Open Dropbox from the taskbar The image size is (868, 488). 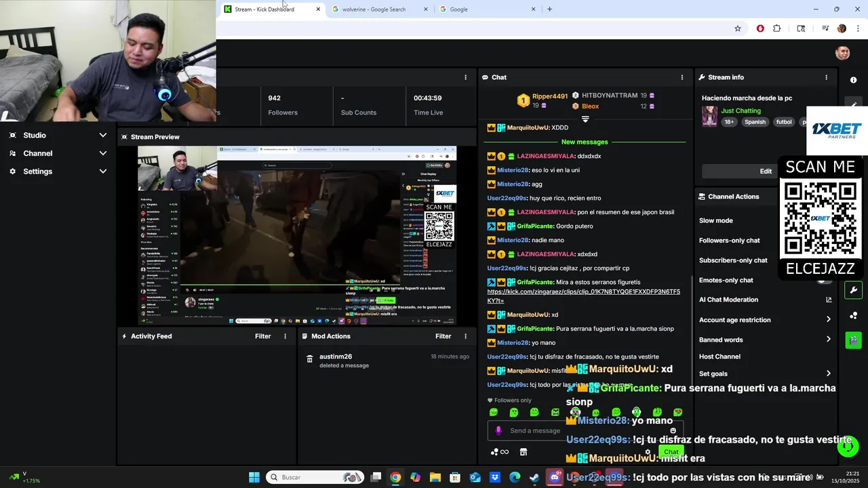pyautogui.click(x=495, y=477)
